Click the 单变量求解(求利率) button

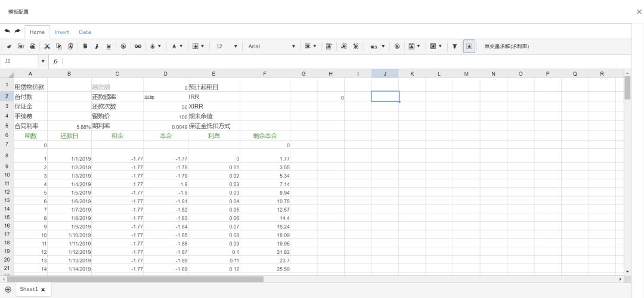[x=506, y=46]
